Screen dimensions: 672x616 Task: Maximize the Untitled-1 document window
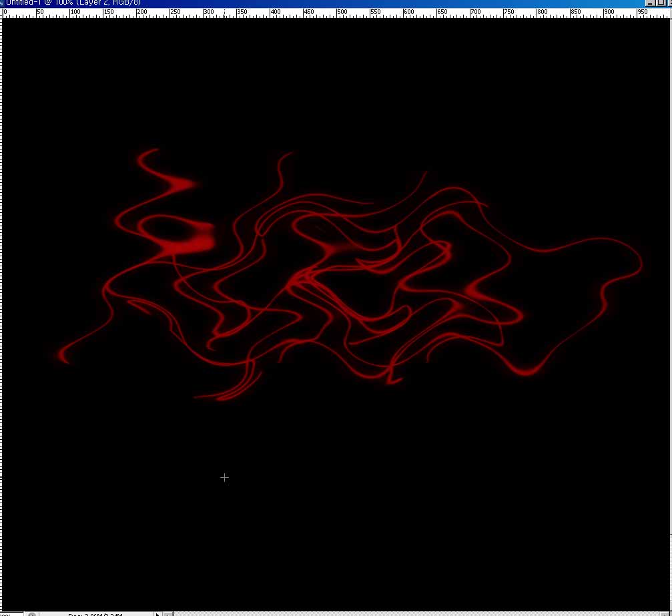click(661, 3)
